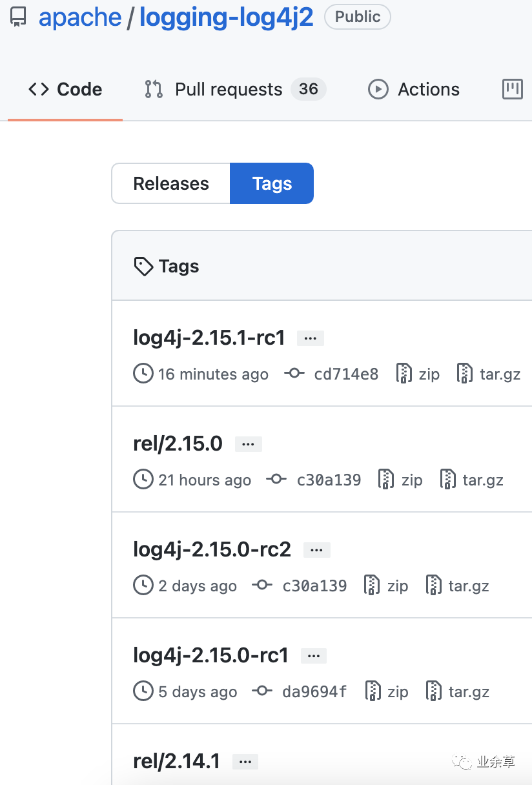The width and height of the screenshot is (532, 785).
Task: Click the Code tab brackets icon
Action: pyautogui.click(x=39, y=89)
